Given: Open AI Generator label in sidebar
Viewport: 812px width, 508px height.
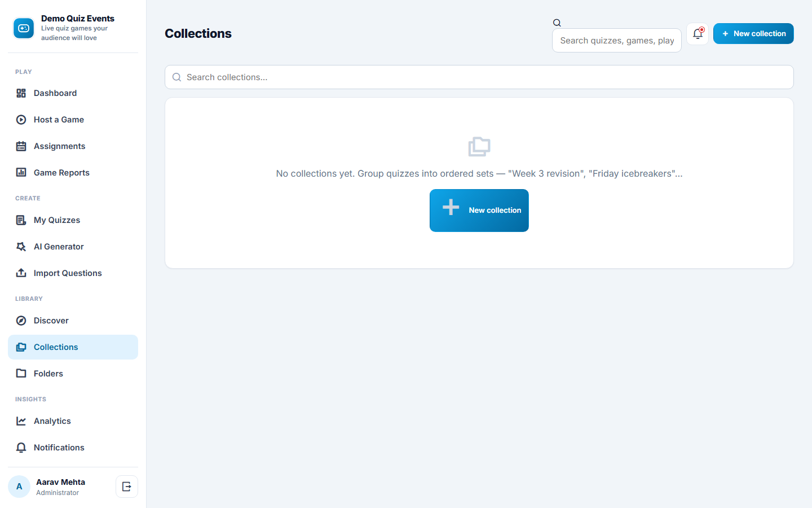Looking at the screenshot, I should (59, 247).
